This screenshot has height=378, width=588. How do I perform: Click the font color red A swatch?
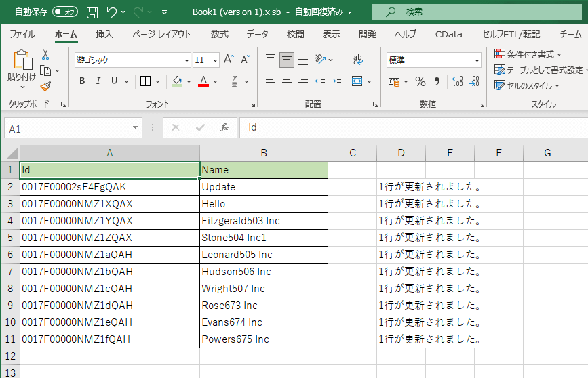pyautogui.click(x=203, y=81)
